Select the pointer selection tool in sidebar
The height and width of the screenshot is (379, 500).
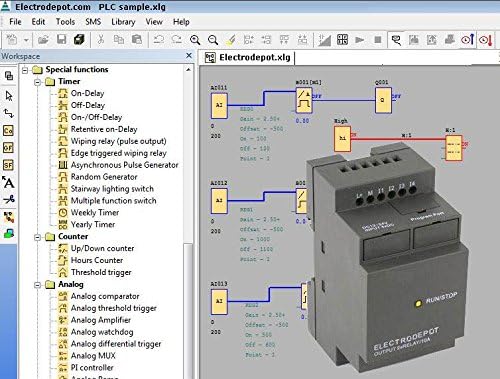9,96
